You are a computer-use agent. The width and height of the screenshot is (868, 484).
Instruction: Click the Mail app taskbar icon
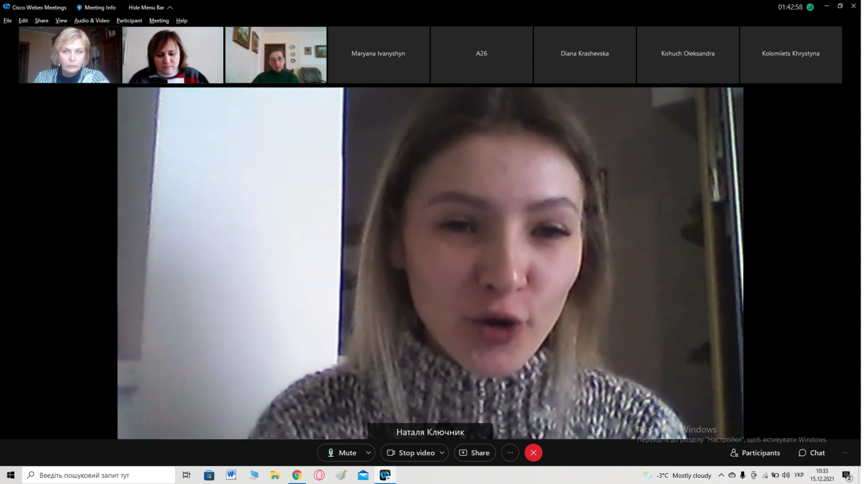coord(363,475)
